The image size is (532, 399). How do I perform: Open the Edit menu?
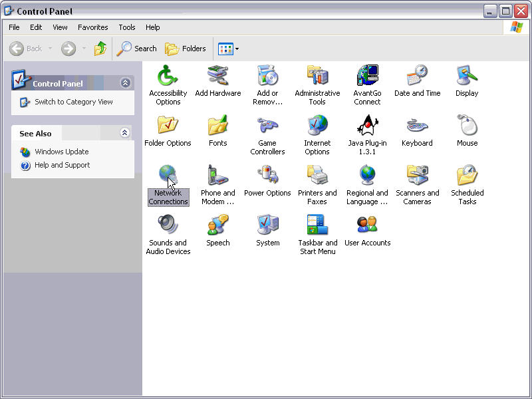click(x=36, y=27)
